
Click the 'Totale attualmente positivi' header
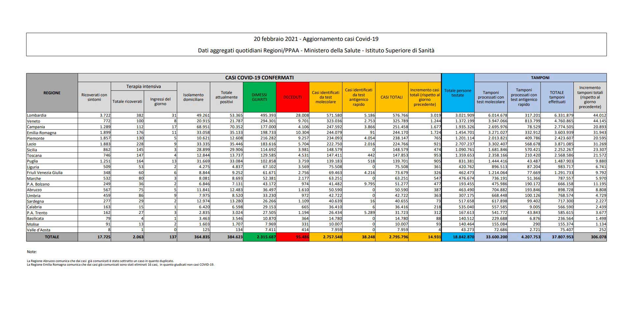(226, 97)
